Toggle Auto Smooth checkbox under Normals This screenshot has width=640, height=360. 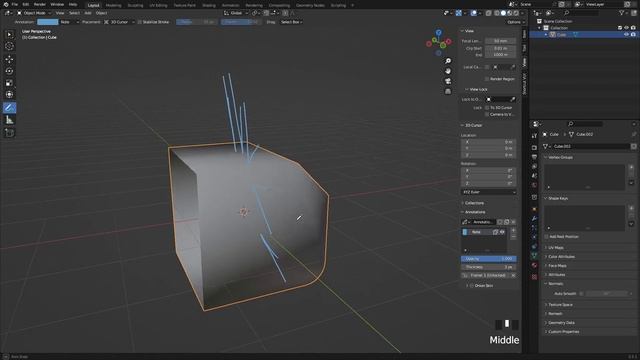tap(582, 293)
